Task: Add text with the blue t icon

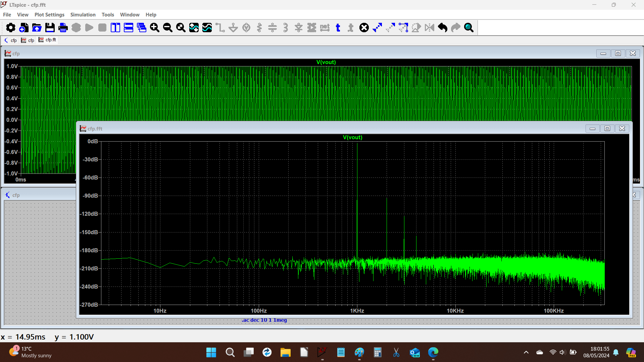Action: point(338,28)
